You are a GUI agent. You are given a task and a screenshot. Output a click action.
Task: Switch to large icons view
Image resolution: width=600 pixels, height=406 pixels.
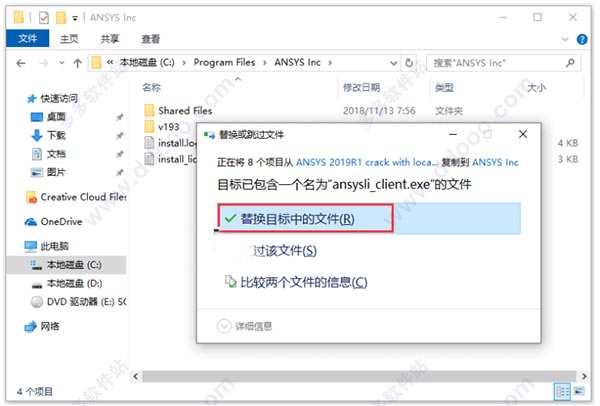point(579,391)
